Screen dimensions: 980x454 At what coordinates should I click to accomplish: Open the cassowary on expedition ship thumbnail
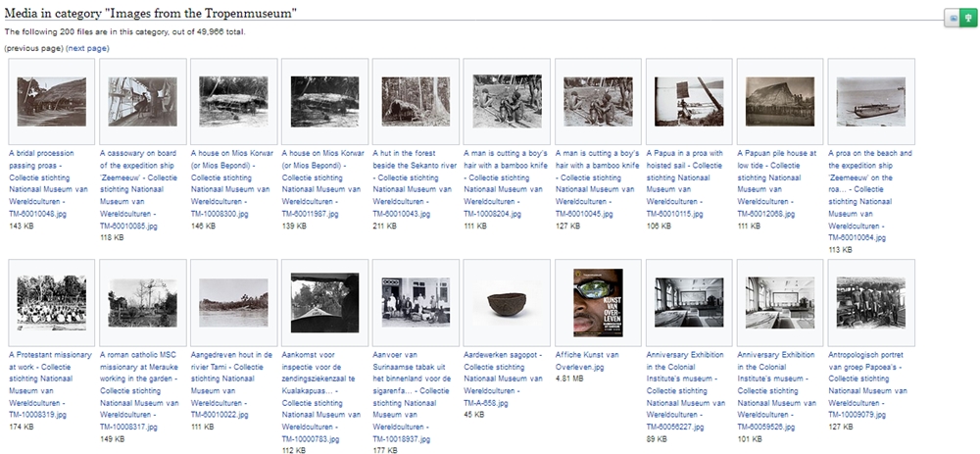pos(142,101)
